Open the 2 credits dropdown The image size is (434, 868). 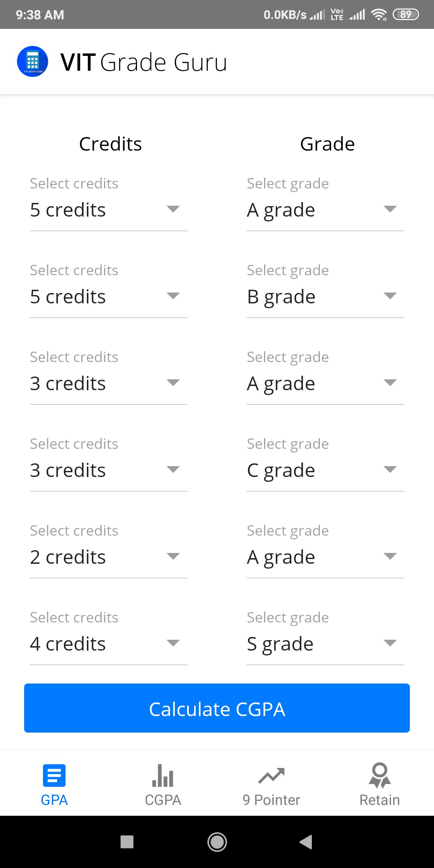coord(108,557)
